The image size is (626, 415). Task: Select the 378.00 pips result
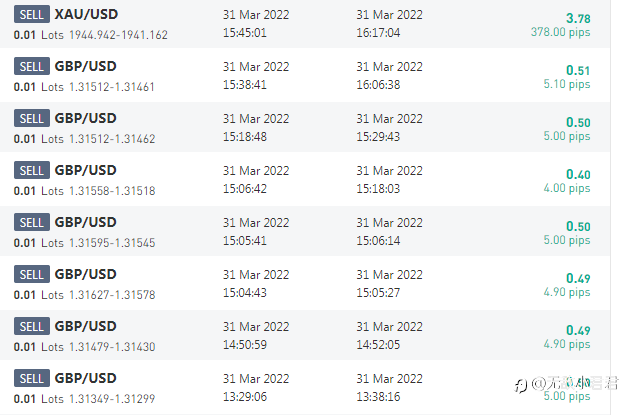click(560, 32)
